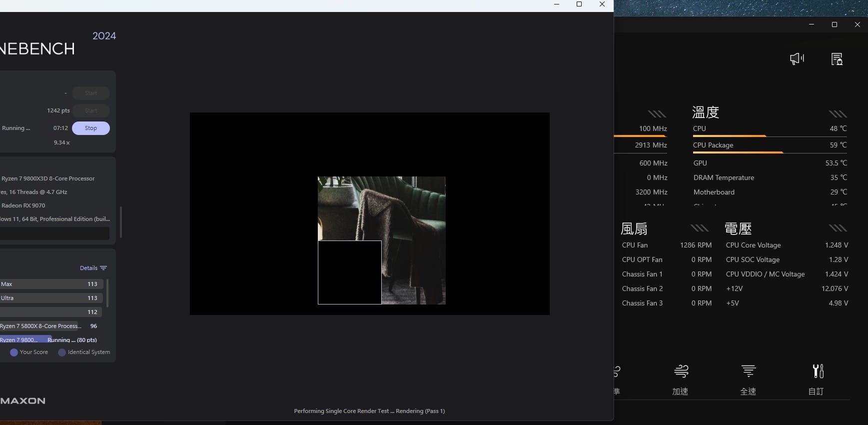Click the ranking list scrollbar
The image size is (868, 425).
point(107,293)
